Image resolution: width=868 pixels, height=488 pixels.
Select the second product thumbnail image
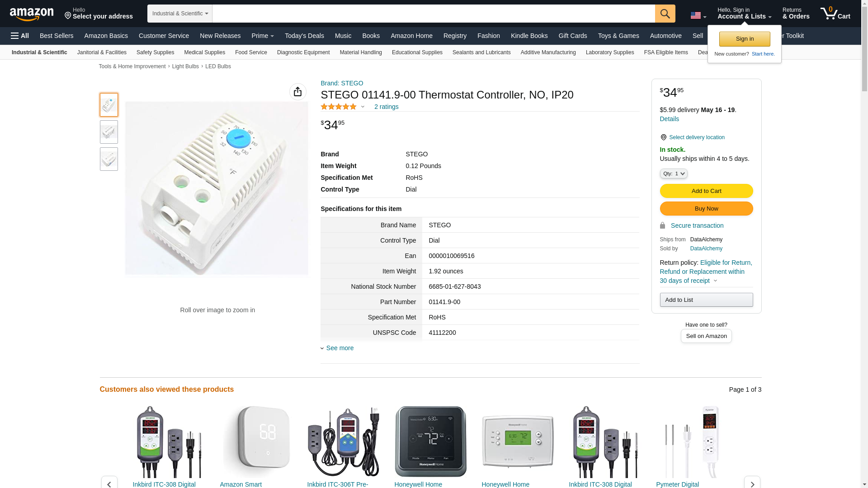pyautogui.click(x=108, y=132)
